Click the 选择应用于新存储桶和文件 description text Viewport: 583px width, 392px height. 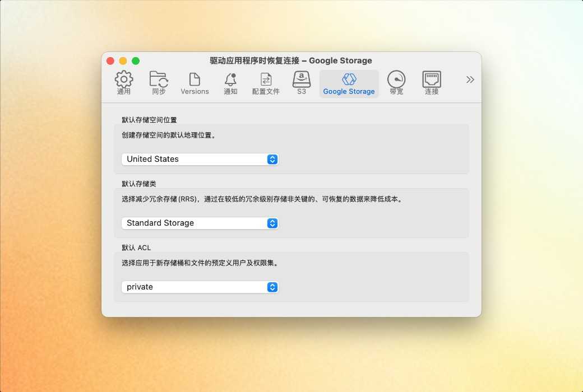201,263
